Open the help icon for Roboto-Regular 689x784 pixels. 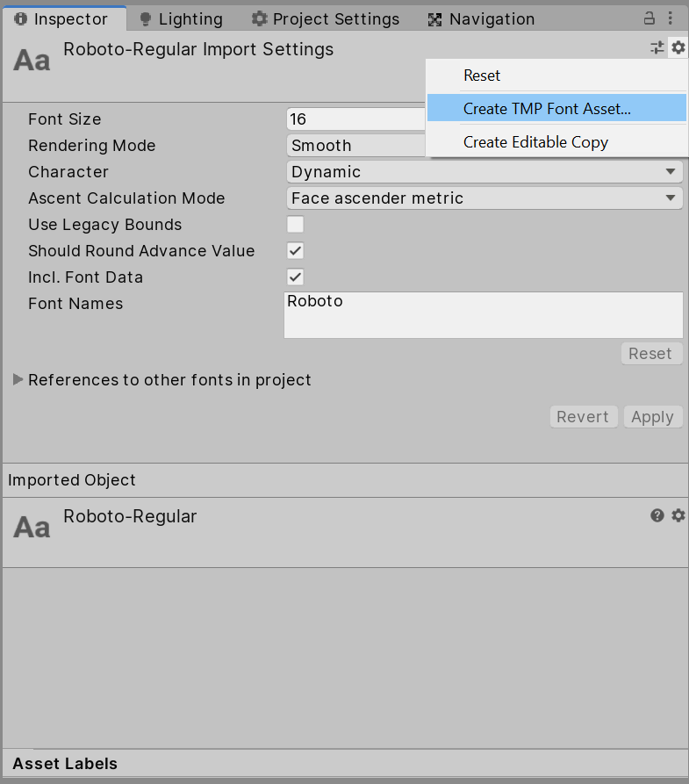click(657, 515)
